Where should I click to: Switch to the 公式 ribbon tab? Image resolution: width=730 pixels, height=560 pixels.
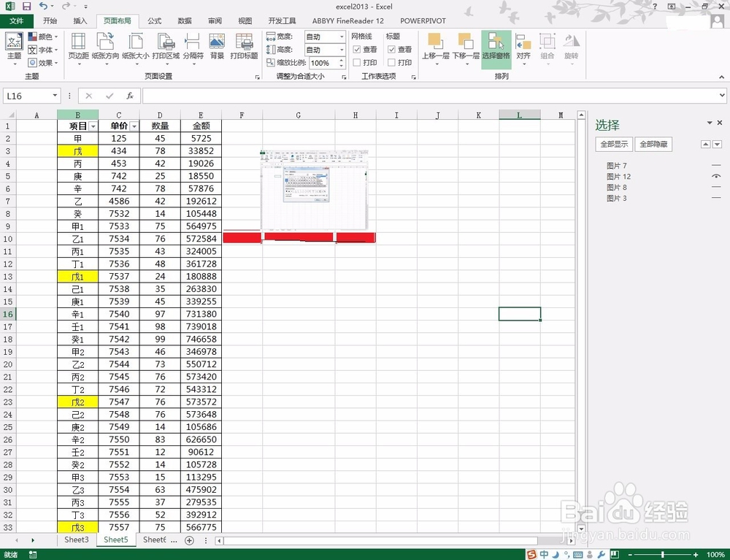click(x=153, y=21)
